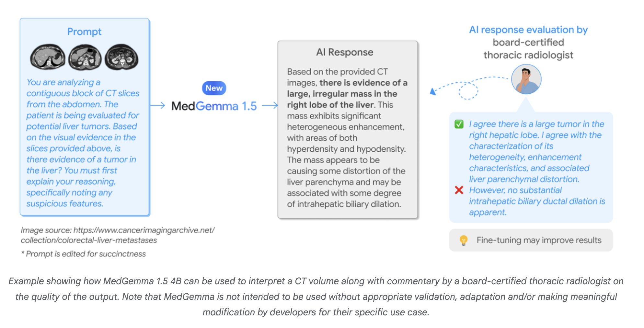Click the AI response evaluation by heading
This screenshot has width=644, height=328.
point(528,30)
